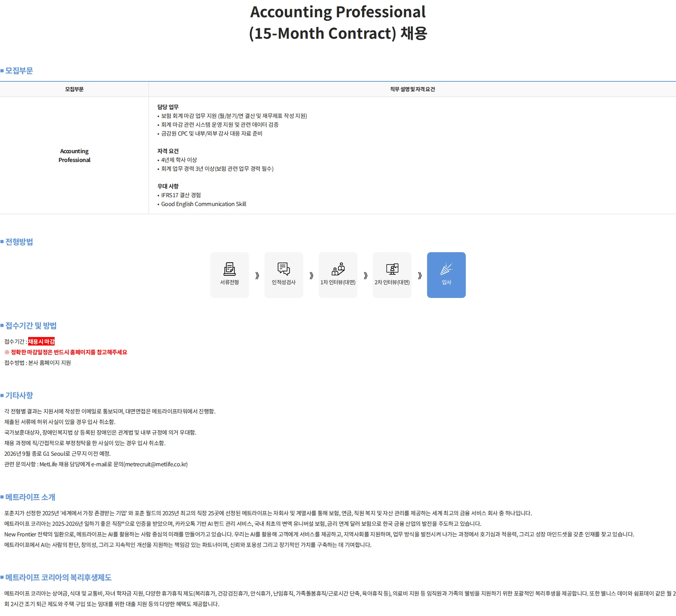Click the 4년제 학사 이상 bullet
This screenshot has height=616, width=676.
[177, 160]
